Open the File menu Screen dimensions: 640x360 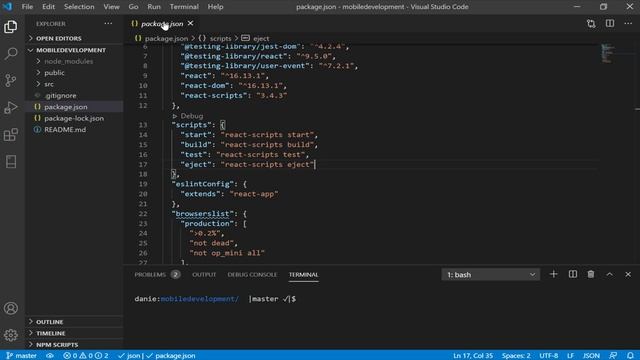coord(27,7)
